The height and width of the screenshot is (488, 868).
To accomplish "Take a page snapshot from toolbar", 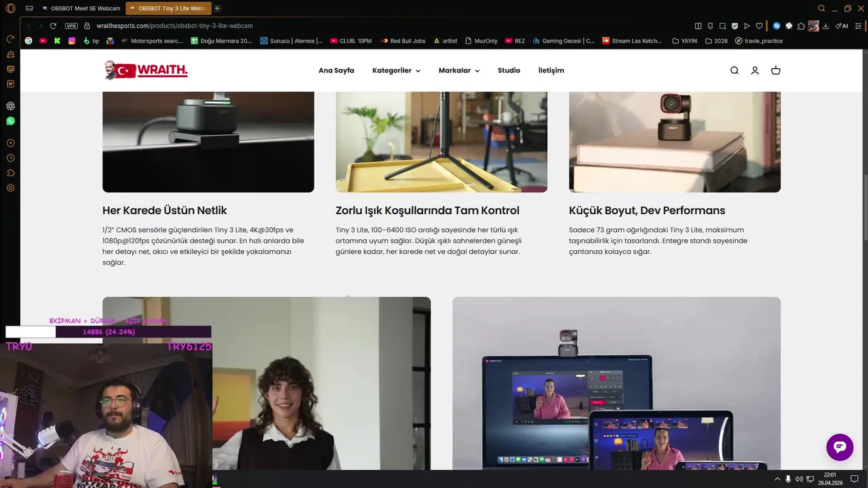I will pos(722,26).
